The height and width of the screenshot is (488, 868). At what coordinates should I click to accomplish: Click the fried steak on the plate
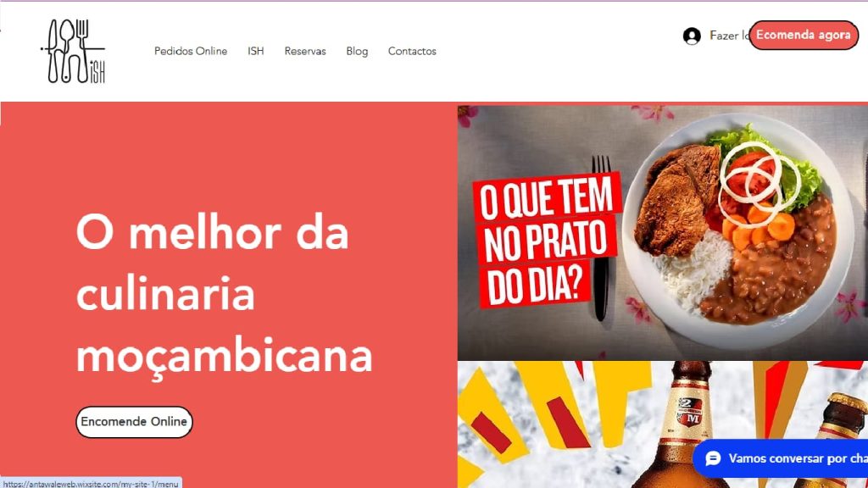pos(677,198)
